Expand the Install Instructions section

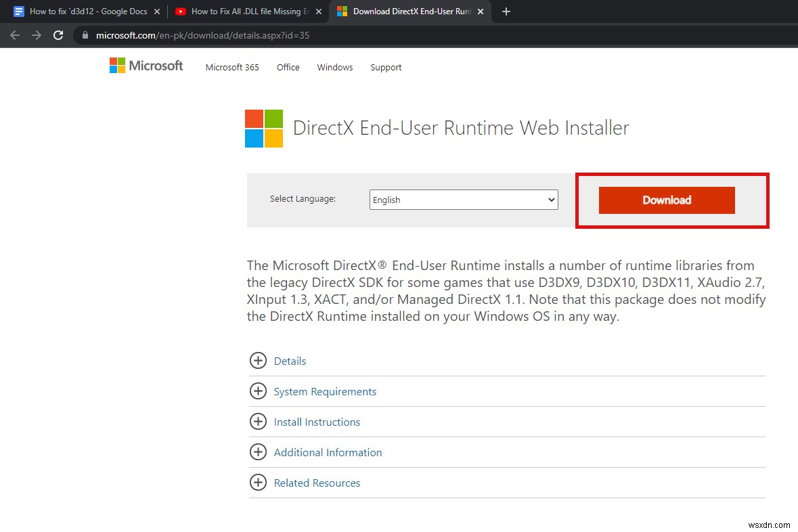(317, 422)
